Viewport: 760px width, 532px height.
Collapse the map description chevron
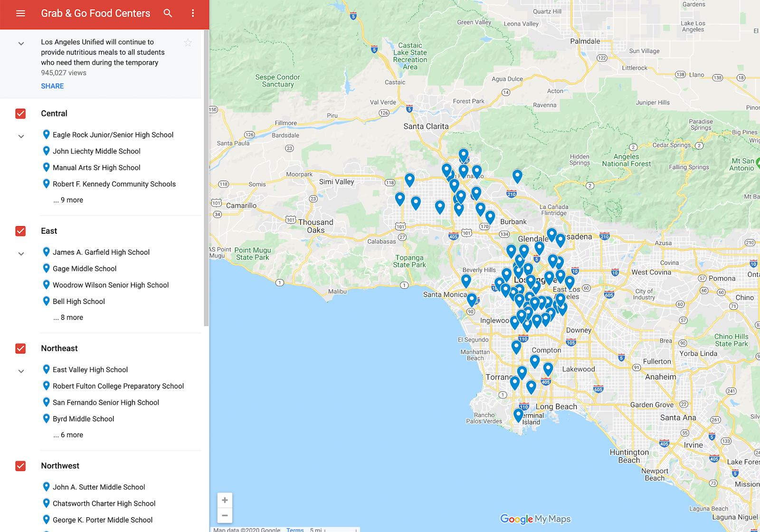[21, 44]
